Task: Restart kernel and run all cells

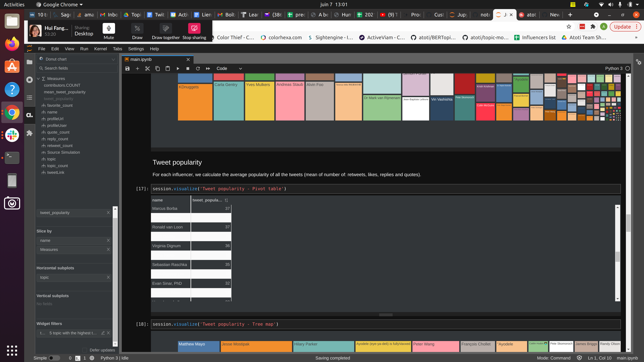Action: pos(208,68)
